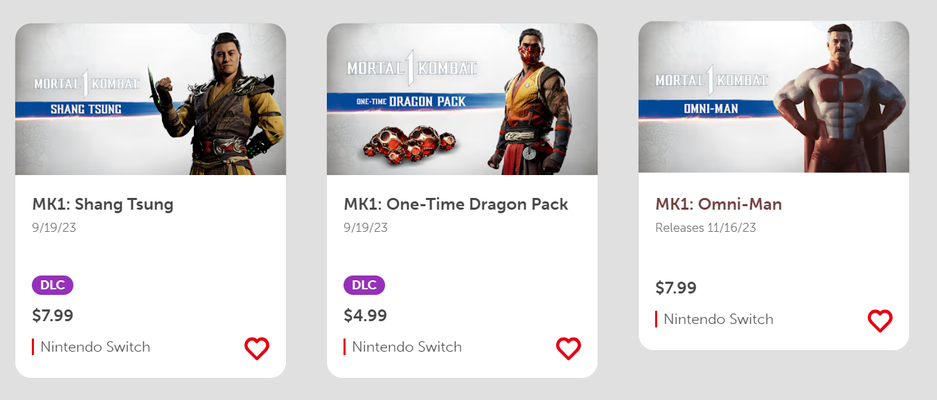Open the MK1: Omni-Man title link
Viewport: 937px width, 400px height.
point(708,203)
